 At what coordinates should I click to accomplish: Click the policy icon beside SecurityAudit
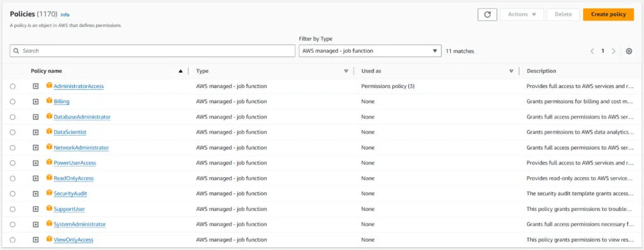[49, 193]
